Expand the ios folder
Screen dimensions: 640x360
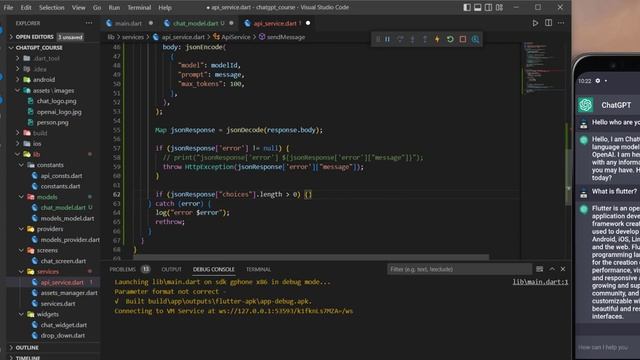point(37,144)
